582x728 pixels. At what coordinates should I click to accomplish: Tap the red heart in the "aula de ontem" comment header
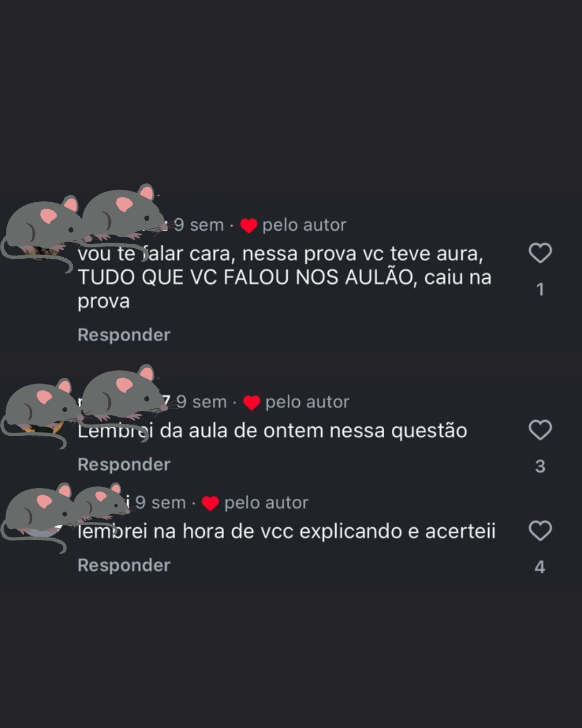click(x=252, y=402)
